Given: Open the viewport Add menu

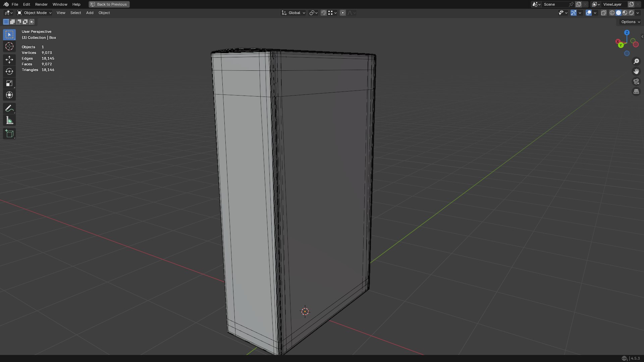Looking at the screenshot, I should click(90, 13).
